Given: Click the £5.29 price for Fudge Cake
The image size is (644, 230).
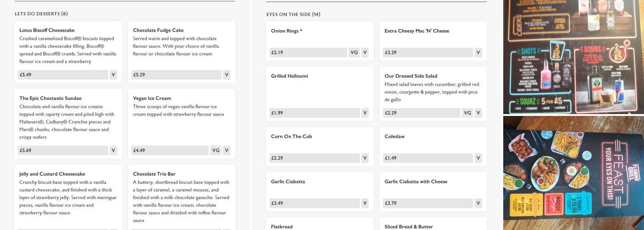Looking at the screenshot, I should pyautogui.click(x=176, y=75).
